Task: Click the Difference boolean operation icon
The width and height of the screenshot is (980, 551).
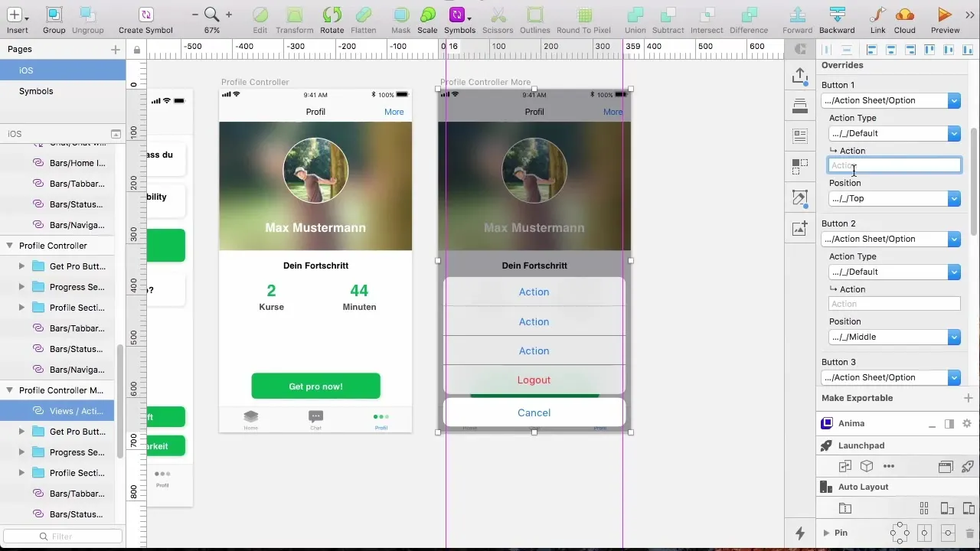Action: (x=749, y=15)
